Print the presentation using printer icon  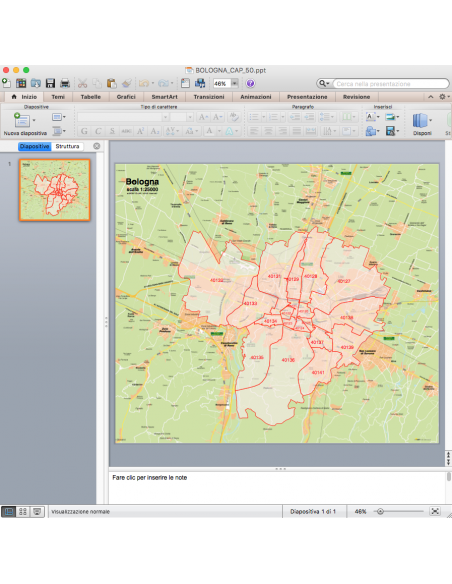click(65, 83)
